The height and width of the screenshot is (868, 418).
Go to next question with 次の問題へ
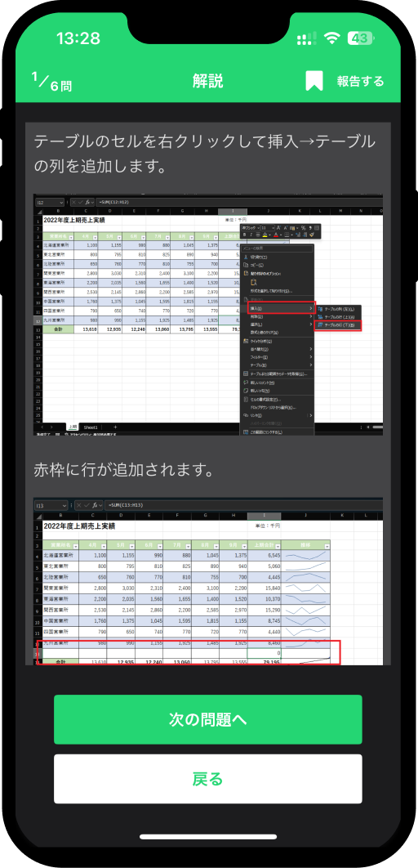[208, 719]
